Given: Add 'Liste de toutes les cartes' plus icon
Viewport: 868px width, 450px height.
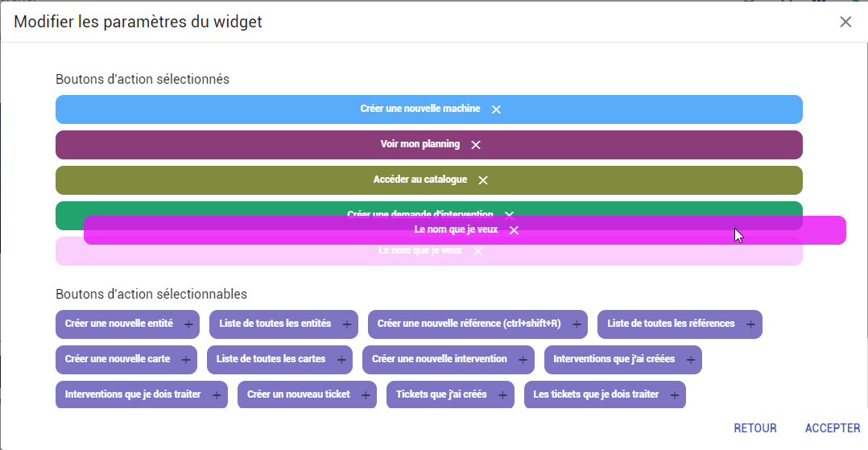Looking at the screenshot, I should (x=341, y=360).
